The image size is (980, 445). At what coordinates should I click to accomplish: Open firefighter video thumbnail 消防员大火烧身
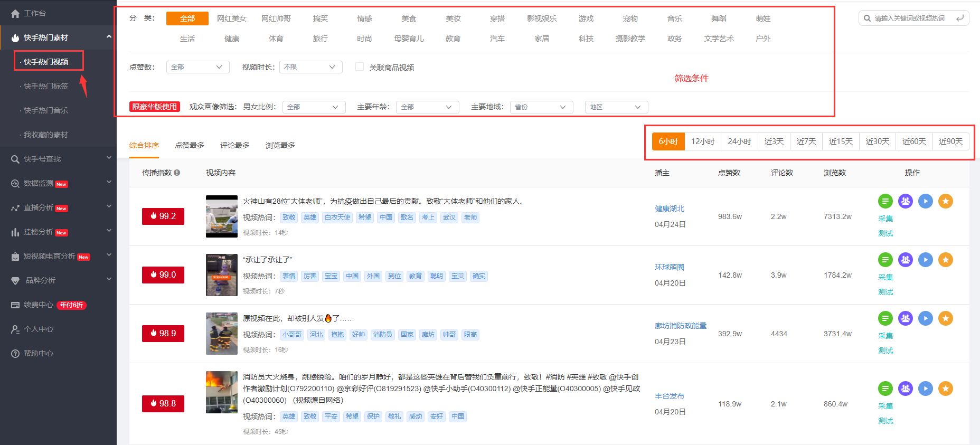[x=222, y=392]
